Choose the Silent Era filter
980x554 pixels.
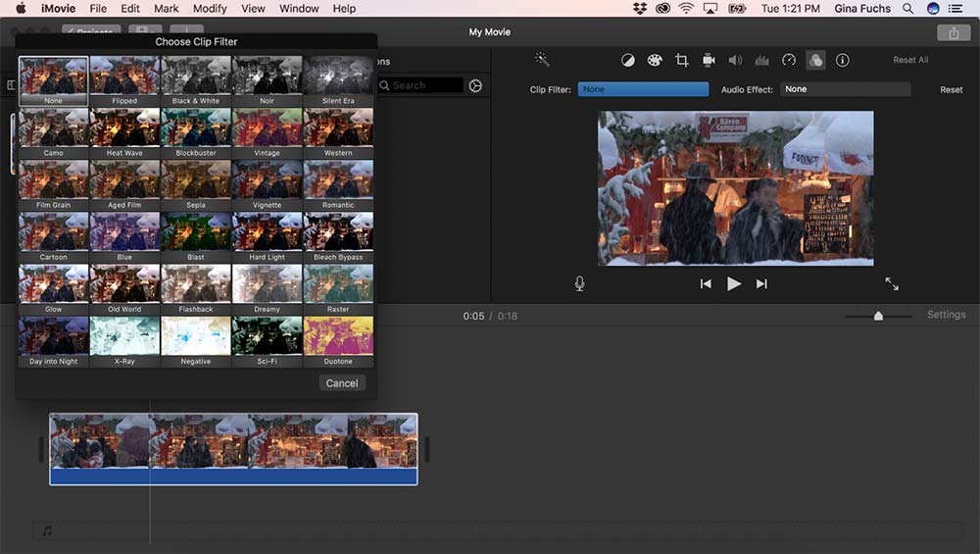pos(338,80)
